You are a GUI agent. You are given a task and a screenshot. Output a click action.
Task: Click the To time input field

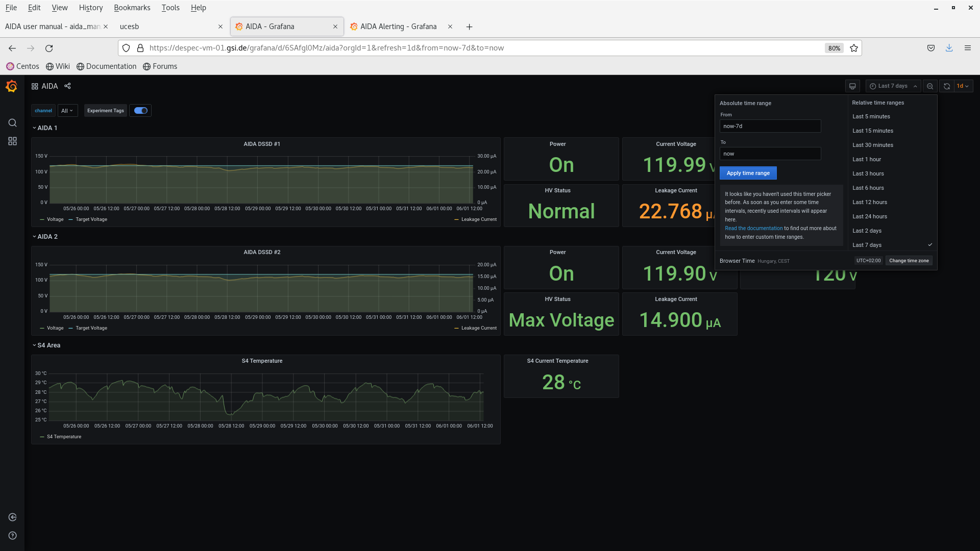click(x=770, y=154)
